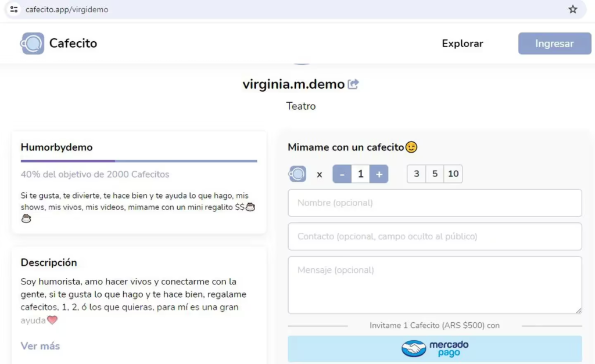Click the Cafecito cup logo icon
Image resolution: width=595 pixels, height=364 pixels.
33,44
